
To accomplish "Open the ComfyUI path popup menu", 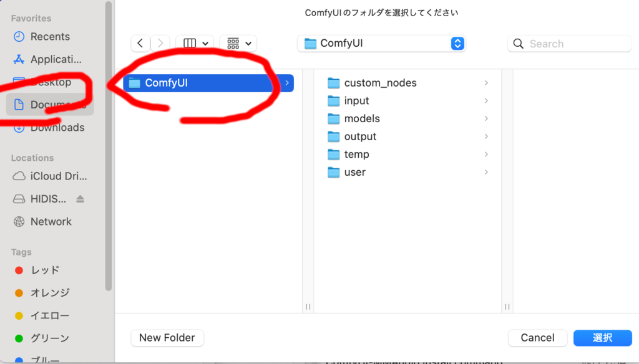I will point(381,43).
